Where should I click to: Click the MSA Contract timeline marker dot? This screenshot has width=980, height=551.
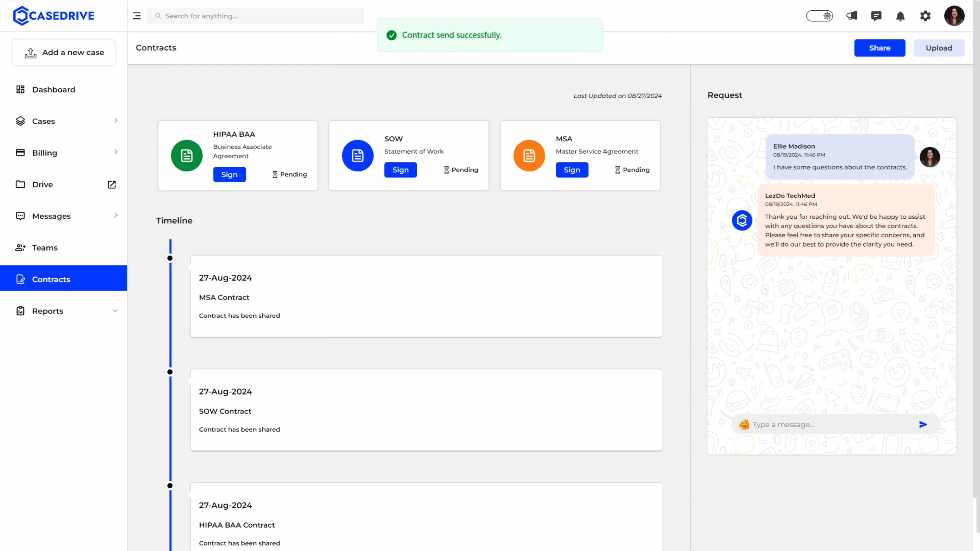pos(170,258)
